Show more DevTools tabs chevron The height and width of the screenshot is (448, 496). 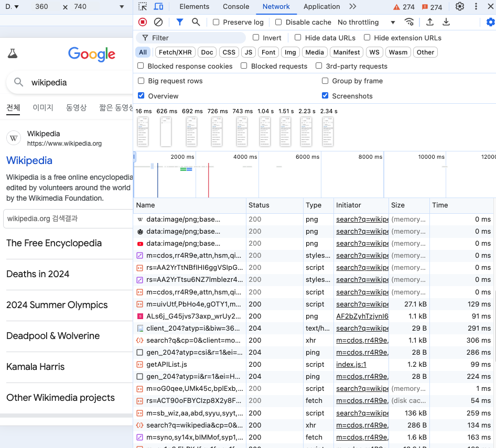point(353,6)
